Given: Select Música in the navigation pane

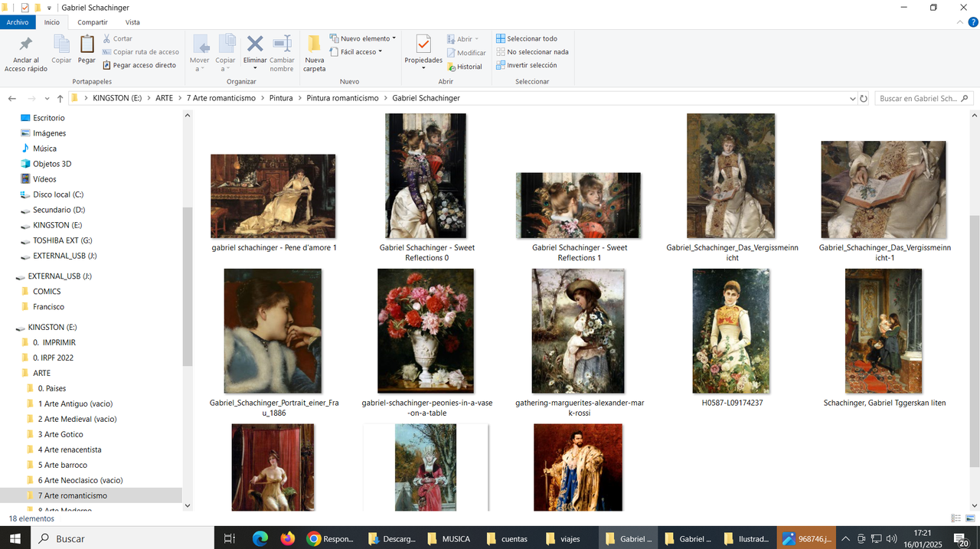Looking at the screenshot, I should [44, 149].
